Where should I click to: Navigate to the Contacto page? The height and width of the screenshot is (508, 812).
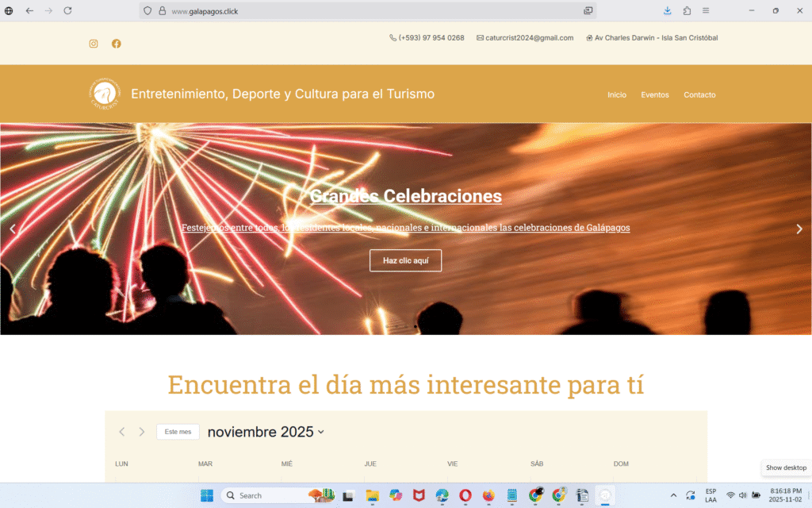(699, 94)
